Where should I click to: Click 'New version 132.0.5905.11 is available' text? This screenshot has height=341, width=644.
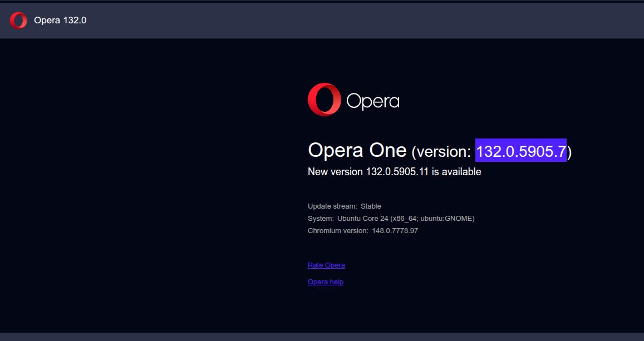[x=394, y=172]
